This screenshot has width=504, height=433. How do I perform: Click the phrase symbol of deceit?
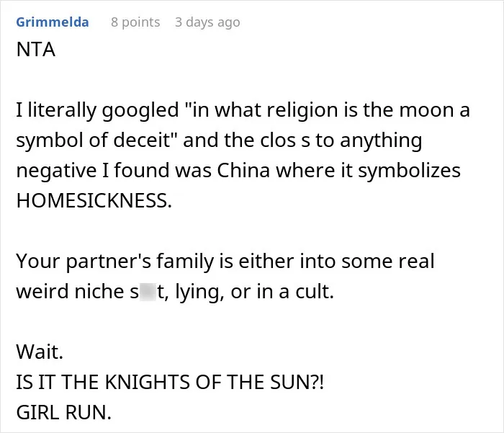point(93,140)
